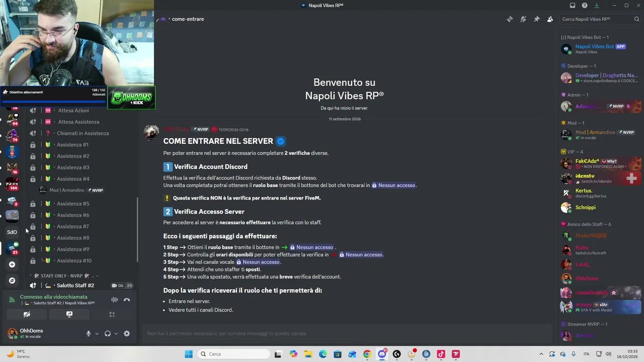The width and height of the screenshot is (644, 362).
Task: Expand microphone input options arrow
Action: tap(97, 333)
